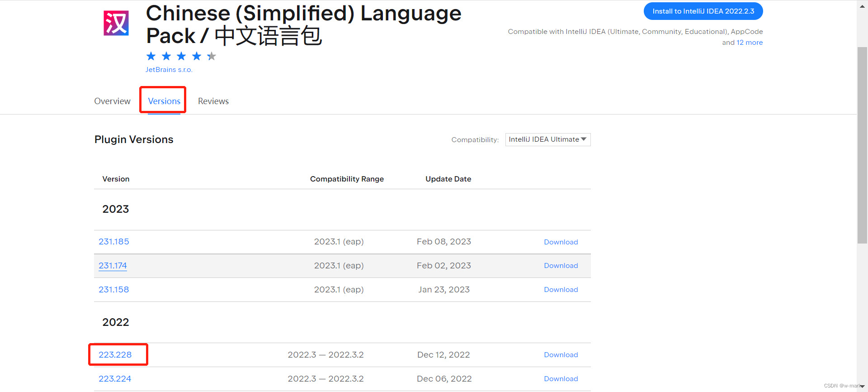Click the first rating star
The width and height of the screenshot is (868, 392).
(151, 56)
